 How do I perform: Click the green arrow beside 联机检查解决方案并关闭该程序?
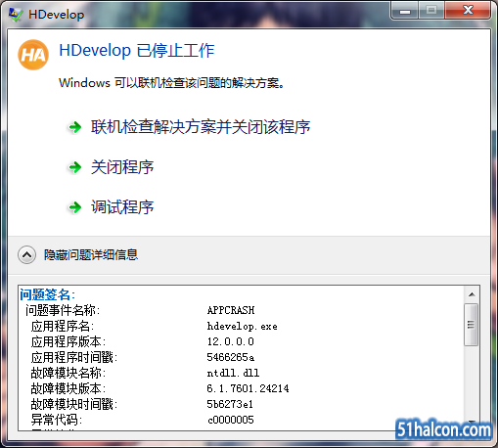75,127
